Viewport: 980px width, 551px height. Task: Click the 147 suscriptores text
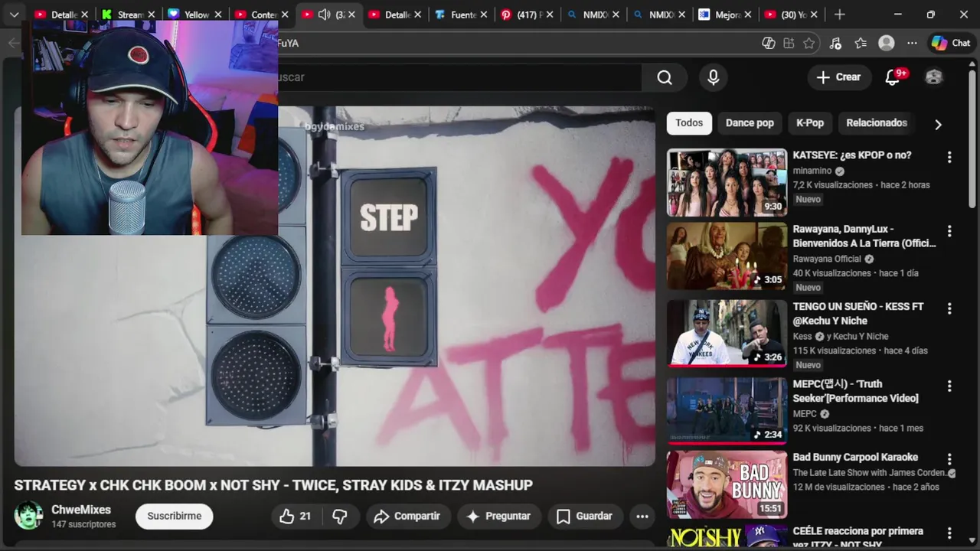click(x=83, y=525)
